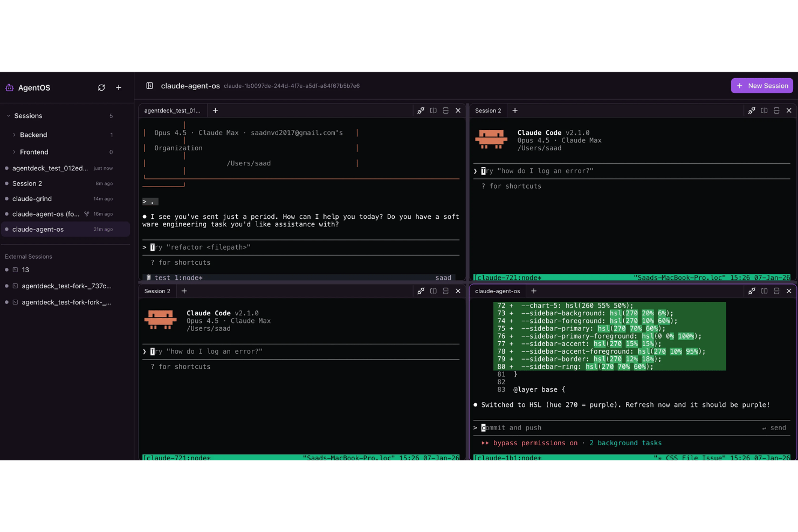Select the agentdeck_test_01... pane tab
Viewport: 798px width, 532px height.
point(172,110)
